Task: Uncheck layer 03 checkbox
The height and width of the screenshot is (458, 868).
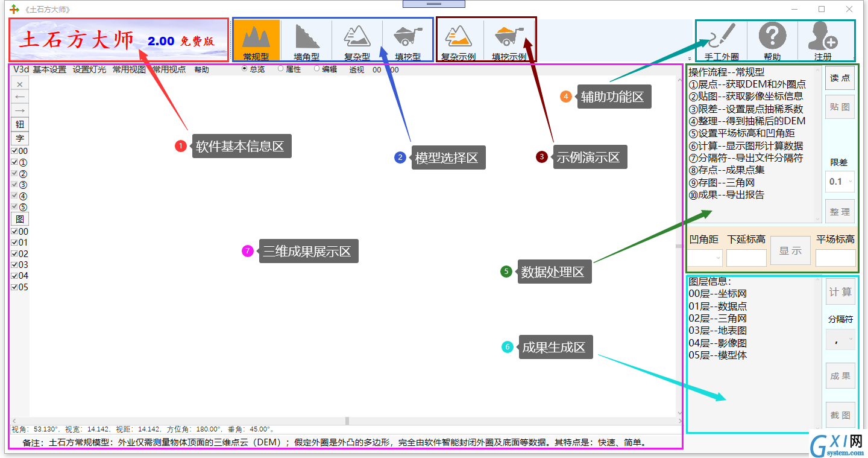Action: [14, 265]
